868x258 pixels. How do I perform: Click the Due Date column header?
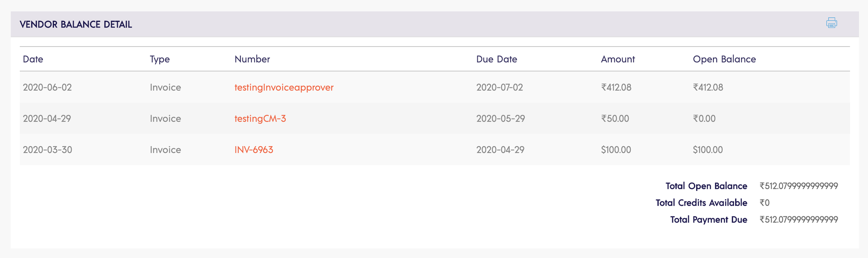[x=496, y=59]
